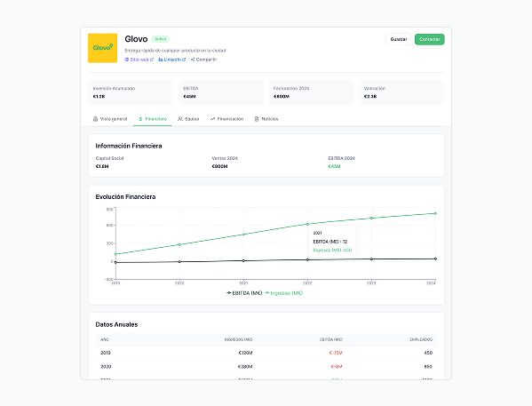The image size is (532, 406).
Task: Click the Guardar button
Action: coord(398,39)
